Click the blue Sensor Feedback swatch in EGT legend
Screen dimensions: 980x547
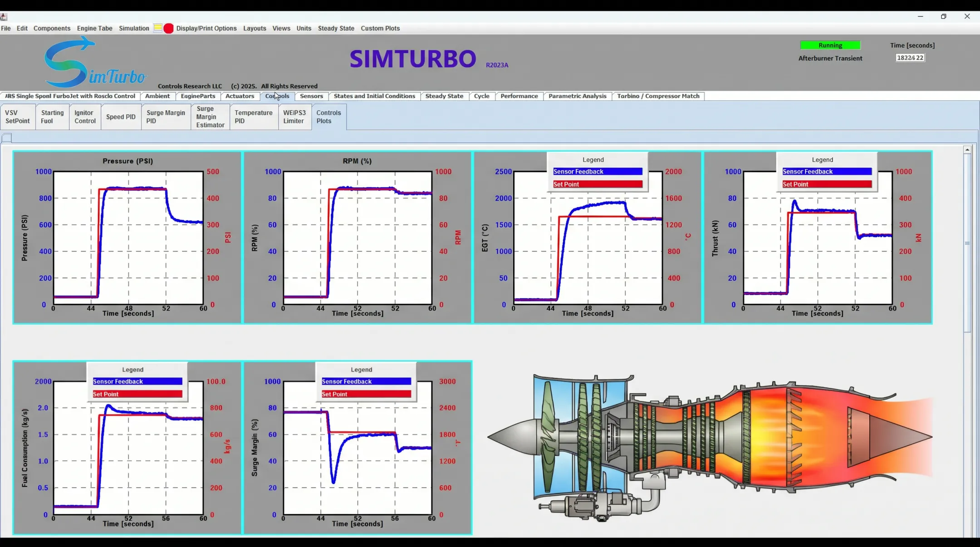point(598,171)
